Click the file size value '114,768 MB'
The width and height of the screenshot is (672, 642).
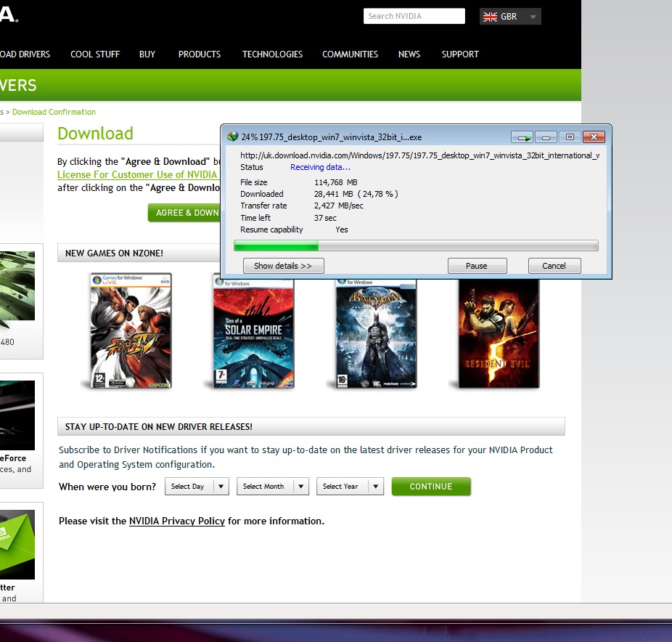(335, 182)
